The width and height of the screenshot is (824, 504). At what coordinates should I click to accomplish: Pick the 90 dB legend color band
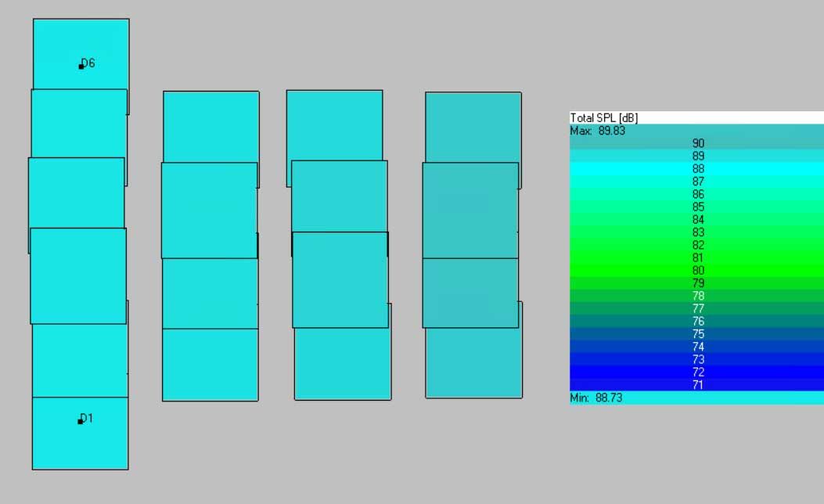(696, 143)
